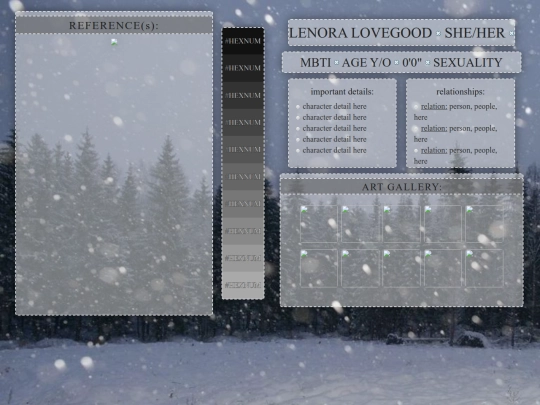Image resolution: width=540 pixels, height=405 pixels.
Task: Click the third underlined 'relation:' link
Action: [x=434, y=150]
